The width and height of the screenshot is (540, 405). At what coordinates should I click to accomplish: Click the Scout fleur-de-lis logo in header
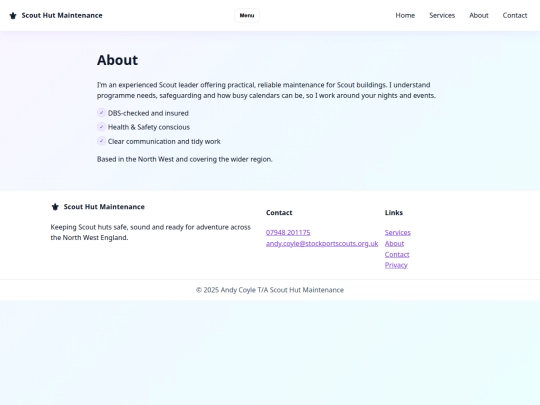click(x=13, y=15)
